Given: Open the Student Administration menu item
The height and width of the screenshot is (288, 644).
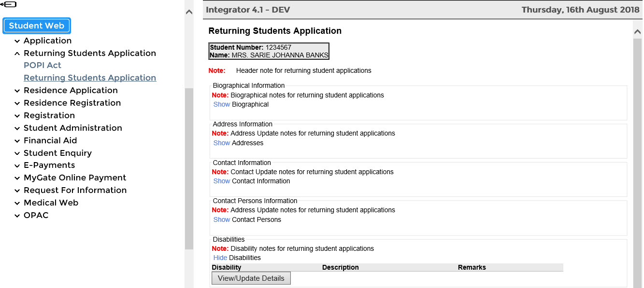Looking at the screenshot, I should 72,128.
